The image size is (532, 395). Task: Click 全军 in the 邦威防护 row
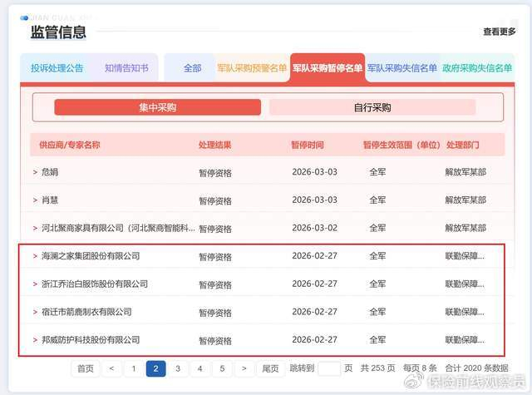coord(377,339)
